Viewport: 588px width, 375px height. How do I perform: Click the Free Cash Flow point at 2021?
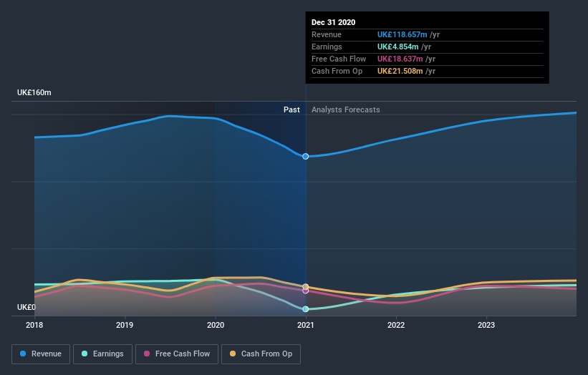point(306,291)
